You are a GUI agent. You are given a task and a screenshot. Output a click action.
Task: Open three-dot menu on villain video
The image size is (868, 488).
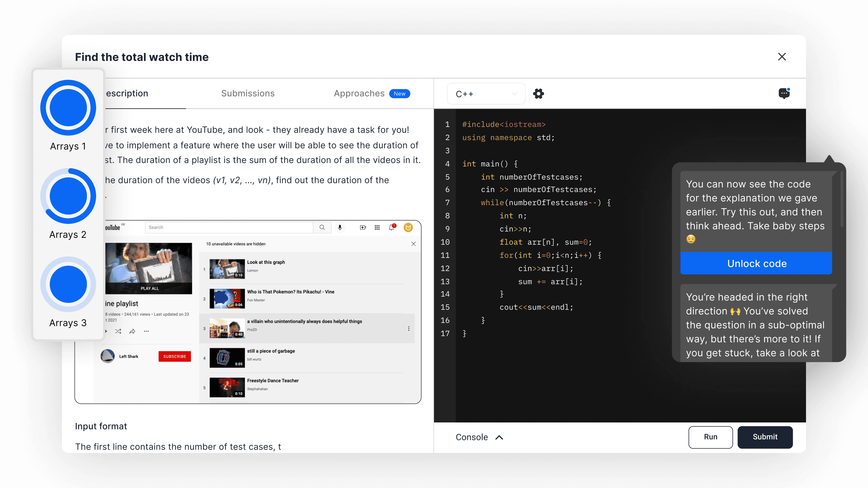pos(409,329)
